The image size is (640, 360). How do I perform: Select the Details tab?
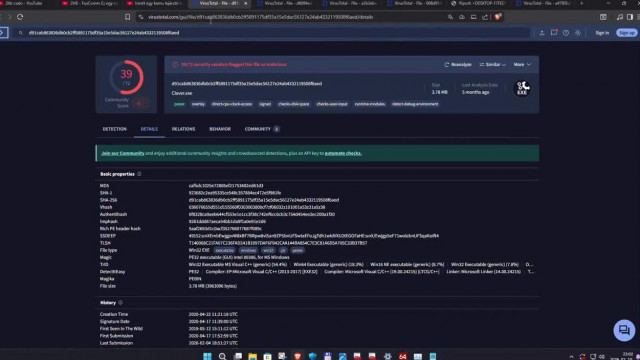point(149,129)
